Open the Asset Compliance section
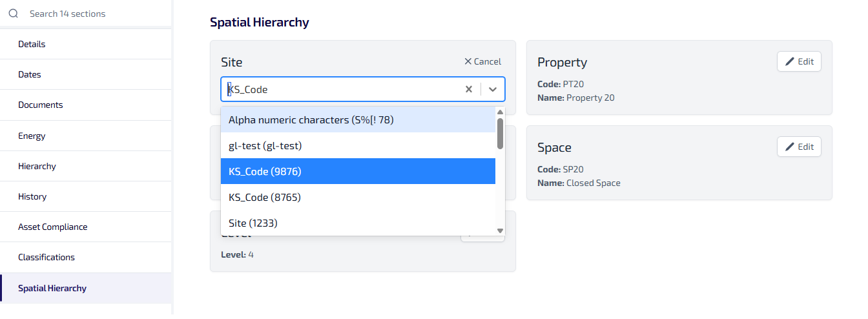The width and height of the screenshot is (868, 319). pyautogui.click(x=53, y=227)
